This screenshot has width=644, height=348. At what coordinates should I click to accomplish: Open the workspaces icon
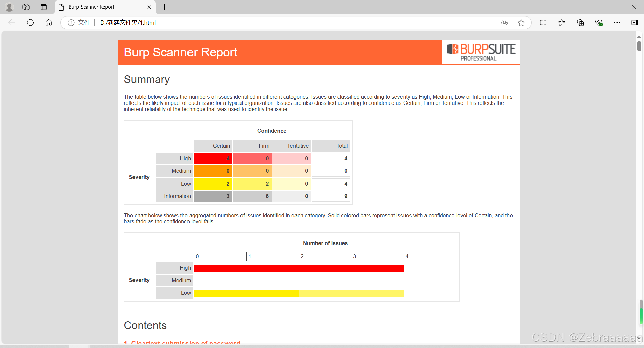pyautogui.click(x=26, y=7)
